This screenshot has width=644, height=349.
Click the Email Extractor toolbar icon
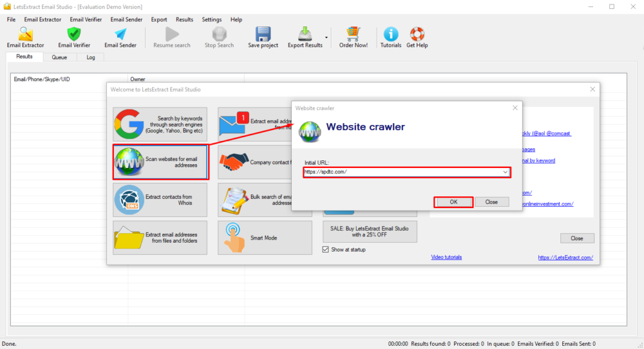click(x=25, y=35)
